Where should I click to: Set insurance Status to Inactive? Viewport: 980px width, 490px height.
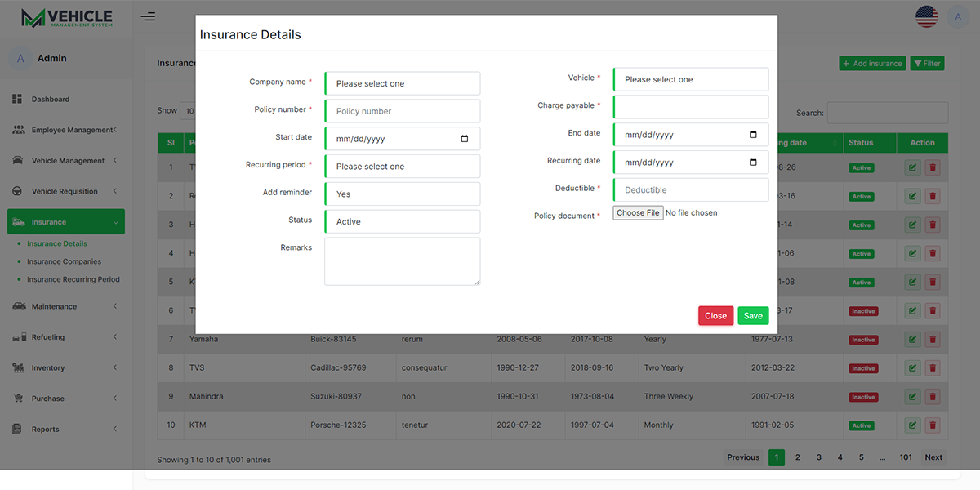pyautogui.click(x=402, y=221)
